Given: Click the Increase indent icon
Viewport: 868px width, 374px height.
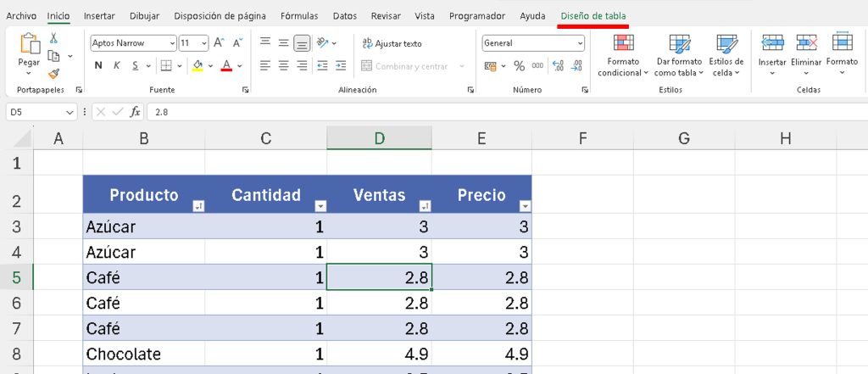Looking at the screenshot, I should click(x=341, y=65).
